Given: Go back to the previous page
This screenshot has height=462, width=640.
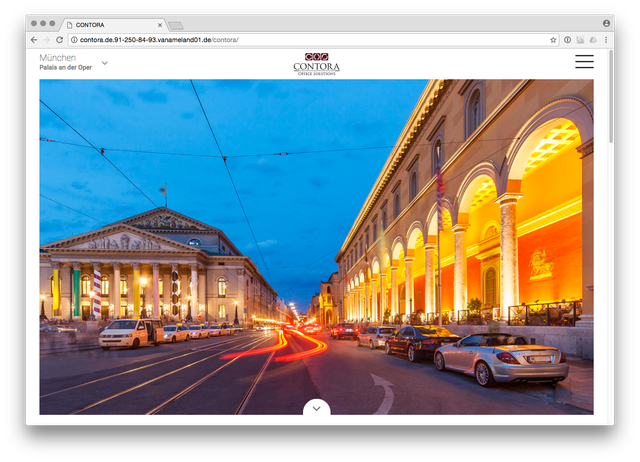Looking at the screenshot, I should (34, 40).
